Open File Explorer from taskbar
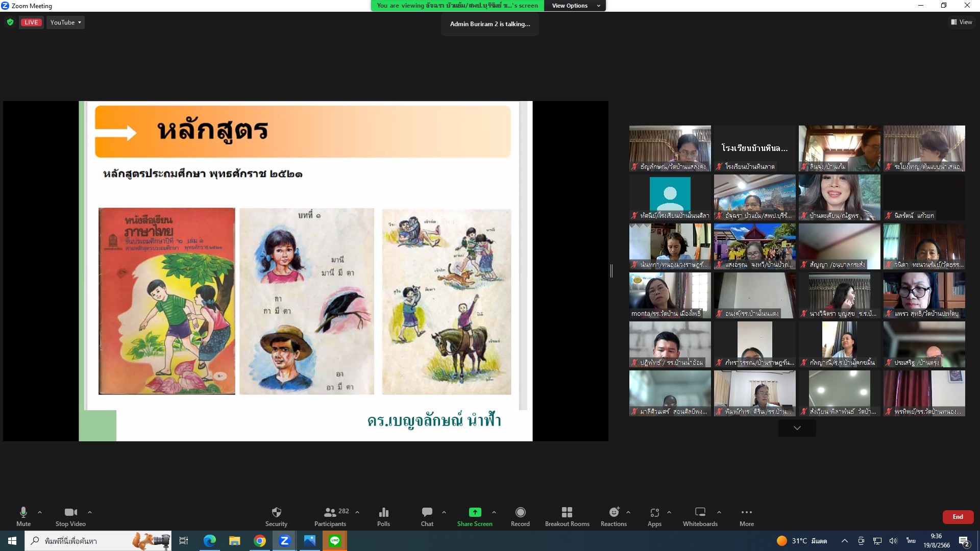The height and width of the screenshot is (551, 980). click(x=235, y=541)
